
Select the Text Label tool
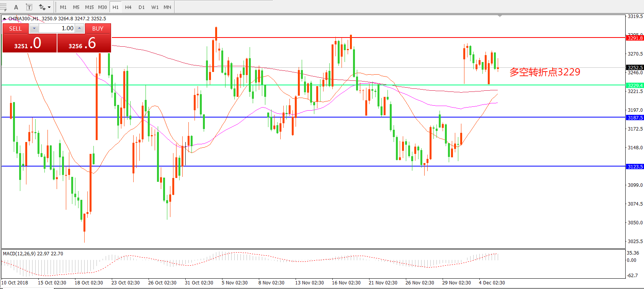coord(29,7)
